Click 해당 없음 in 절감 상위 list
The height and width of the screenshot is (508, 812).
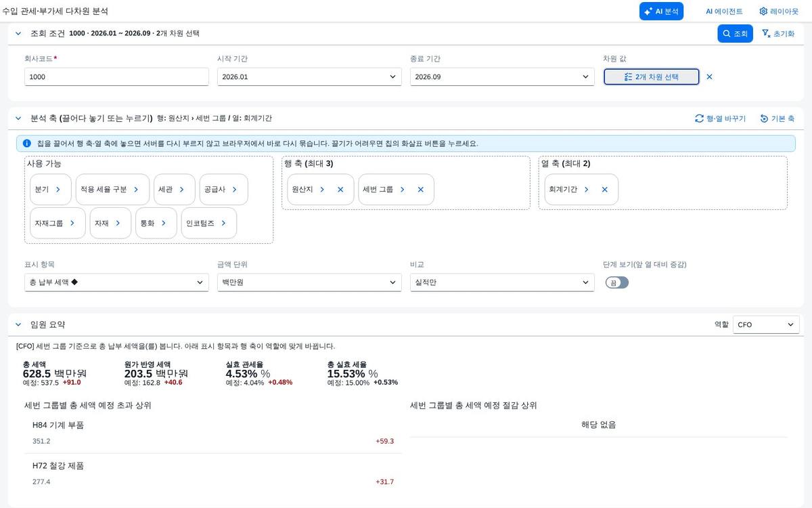coord(599,425)
